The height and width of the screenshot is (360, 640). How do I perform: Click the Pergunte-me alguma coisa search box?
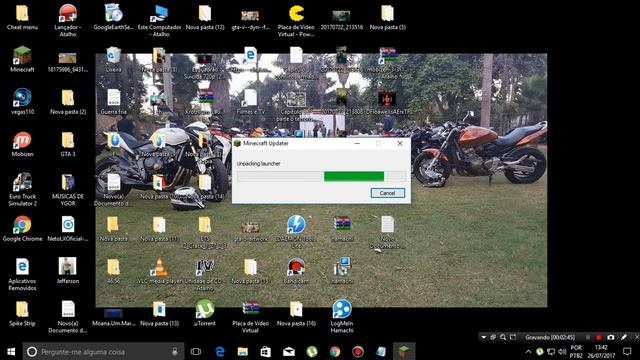(104, 351)
